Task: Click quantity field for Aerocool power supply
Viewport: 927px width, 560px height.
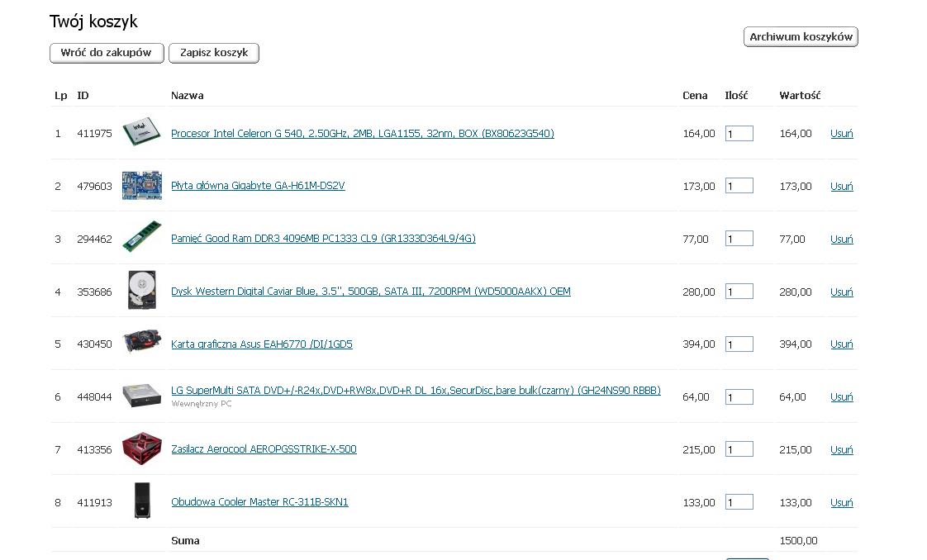Action: tap(739, 449)
